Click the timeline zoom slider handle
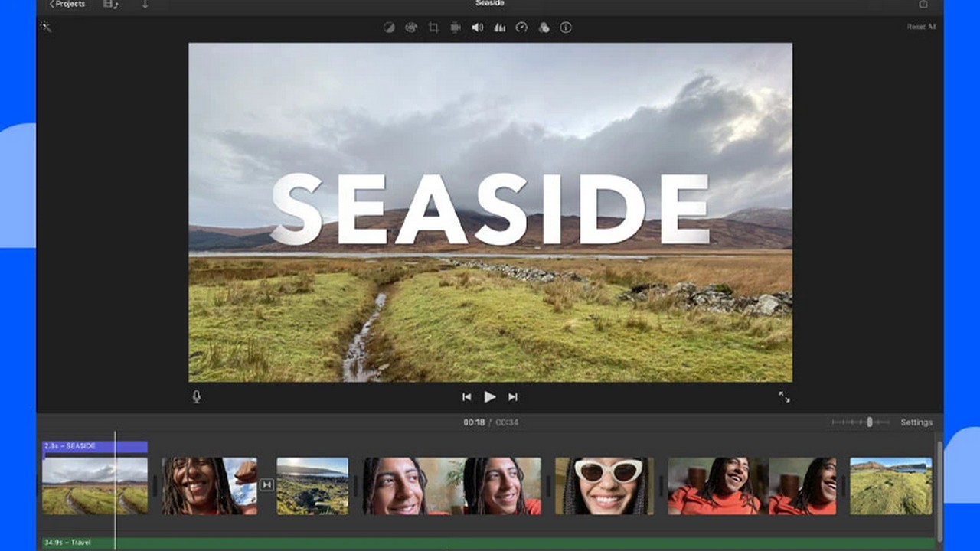 (x=869, y=422)
